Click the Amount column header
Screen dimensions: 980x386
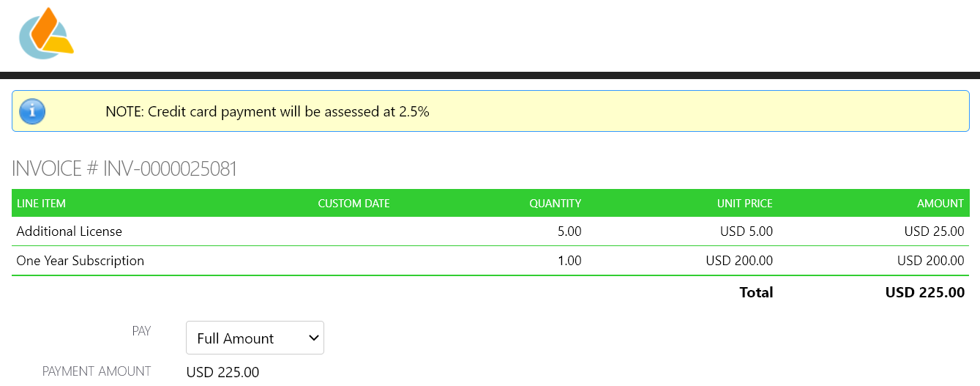point(940,203)
